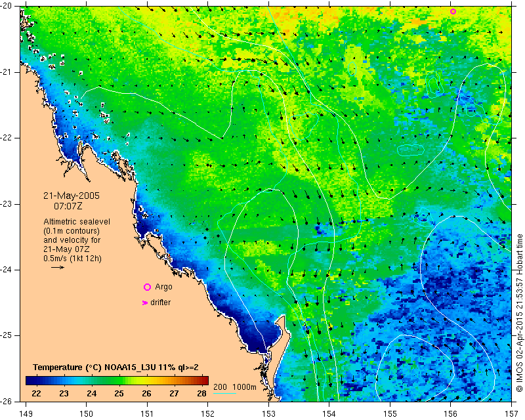Click the latitude axis label '-23'

tap(6, 204)
